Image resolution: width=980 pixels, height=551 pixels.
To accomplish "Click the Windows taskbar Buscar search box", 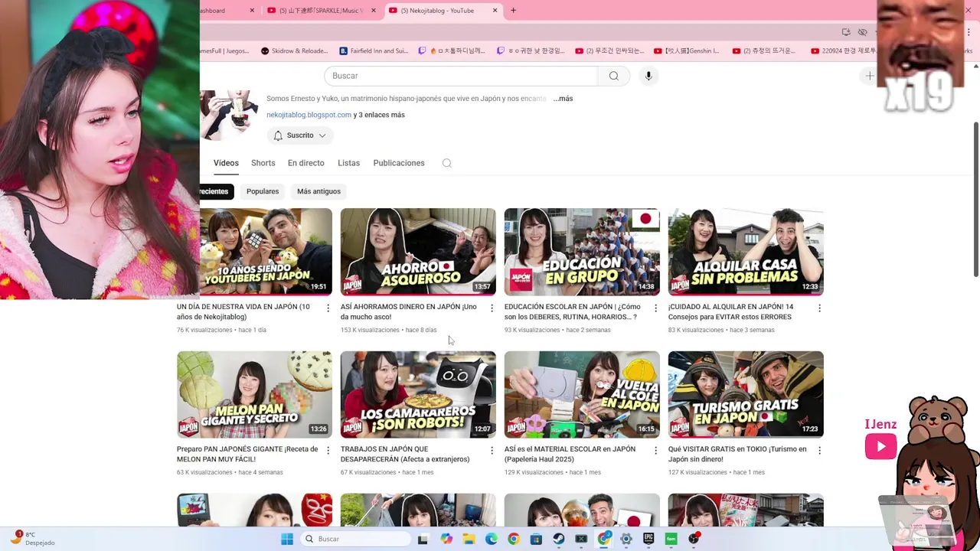I will pos(356,539).
